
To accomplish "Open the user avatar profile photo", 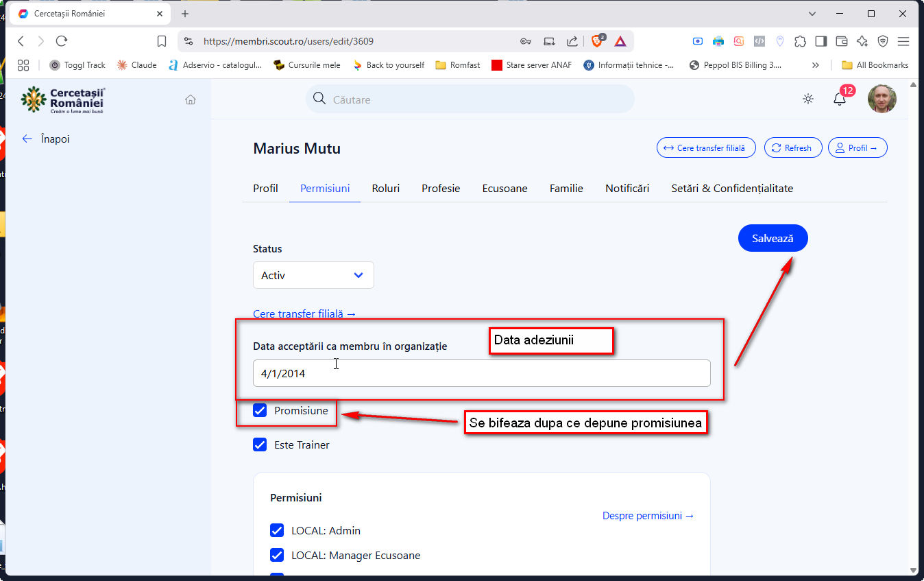I will (882, 99).
